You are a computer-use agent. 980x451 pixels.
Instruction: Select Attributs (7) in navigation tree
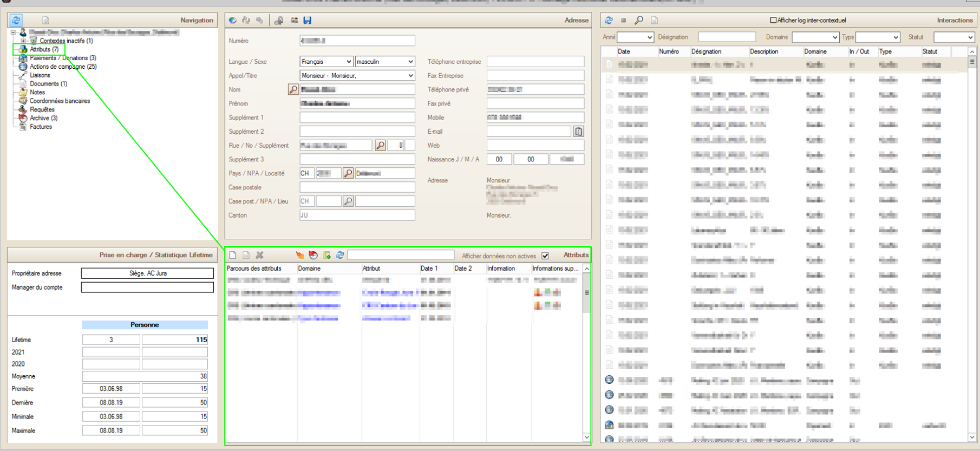click(x=44, y=49)
